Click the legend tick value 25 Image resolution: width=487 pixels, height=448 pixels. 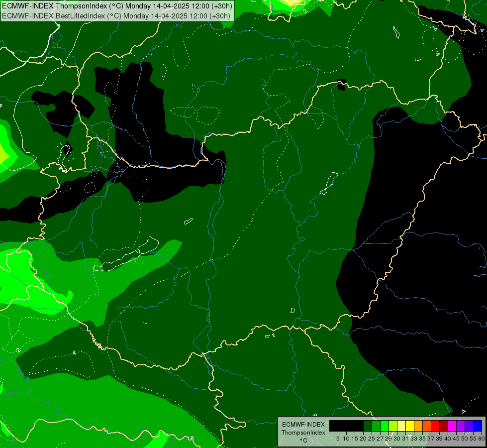(372, 439)
